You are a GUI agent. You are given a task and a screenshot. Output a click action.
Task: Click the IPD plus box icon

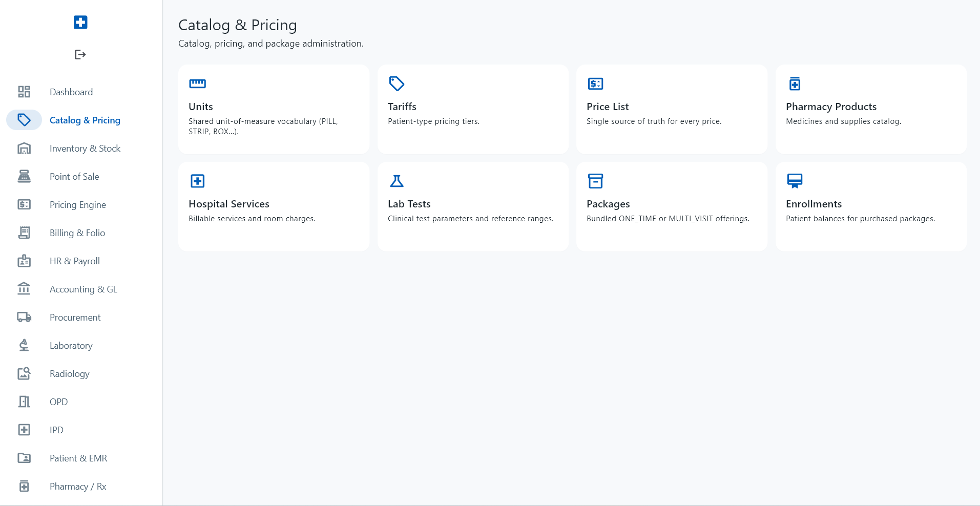tap(24, 430)
